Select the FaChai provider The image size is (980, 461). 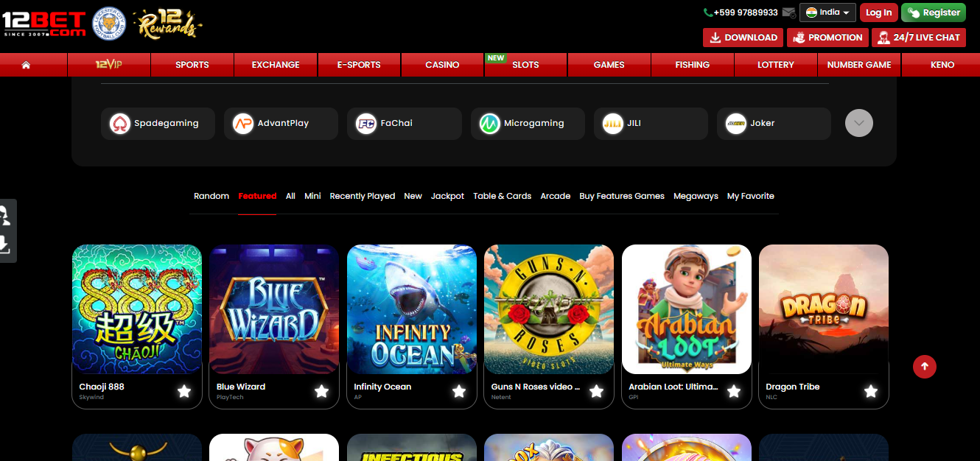(x=405, y=123)
